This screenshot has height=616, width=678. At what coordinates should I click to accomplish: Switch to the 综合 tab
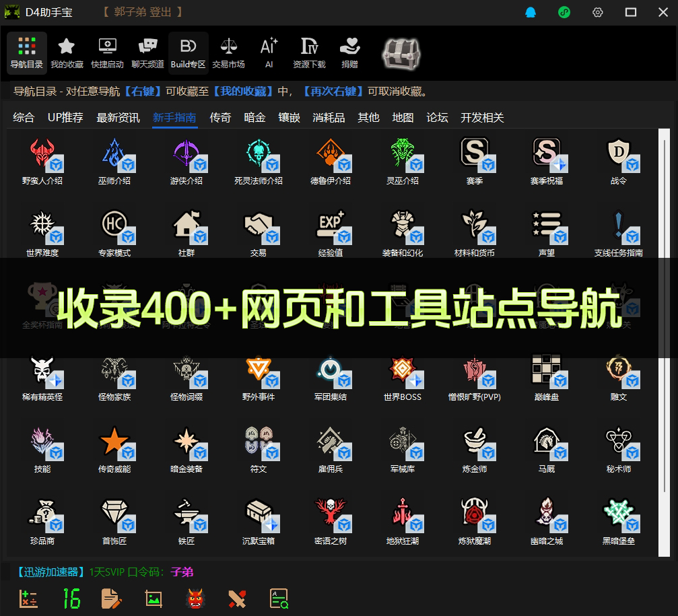[x=24, y=117]
